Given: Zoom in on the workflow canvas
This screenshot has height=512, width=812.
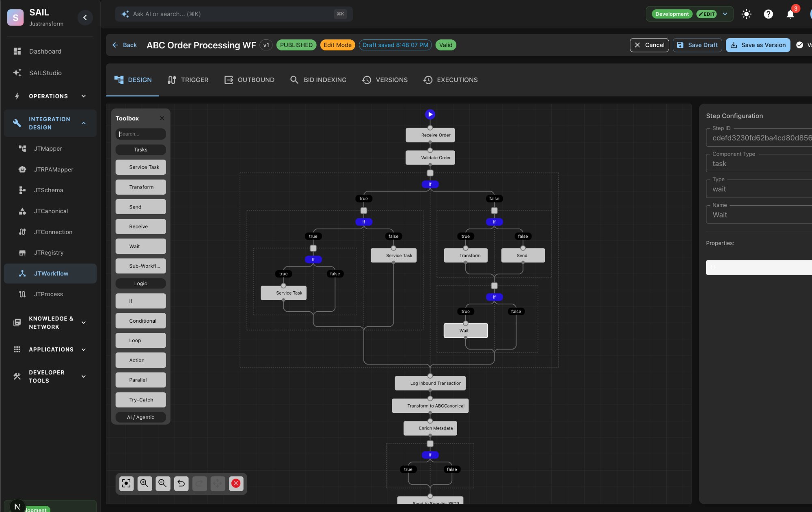Looking at the screenshot, I should pos(145,483).
